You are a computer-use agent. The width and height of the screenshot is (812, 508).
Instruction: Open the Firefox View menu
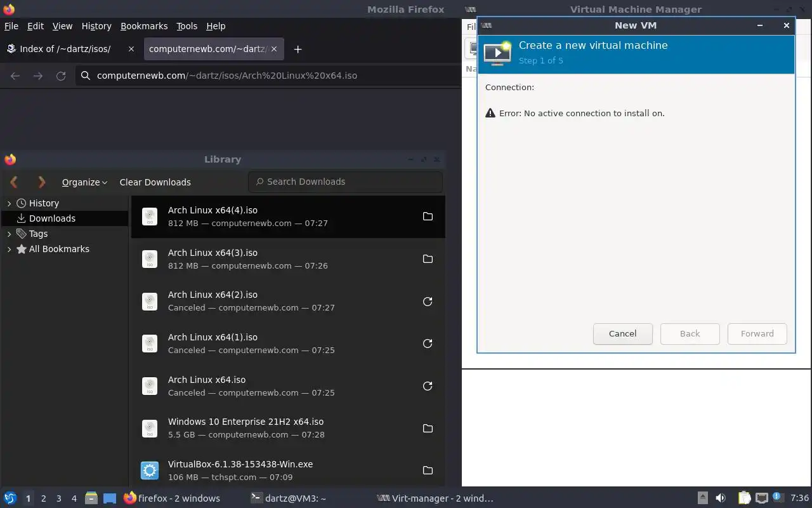coord(62,26)
